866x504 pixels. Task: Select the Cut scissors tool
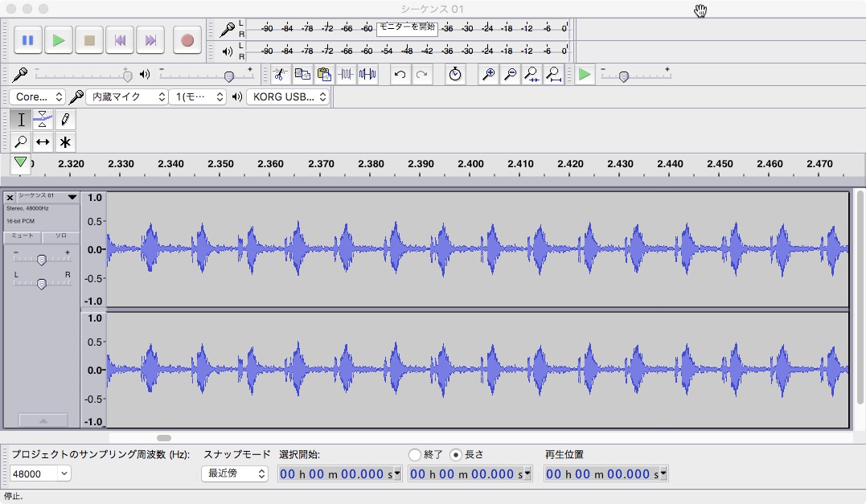280,74
